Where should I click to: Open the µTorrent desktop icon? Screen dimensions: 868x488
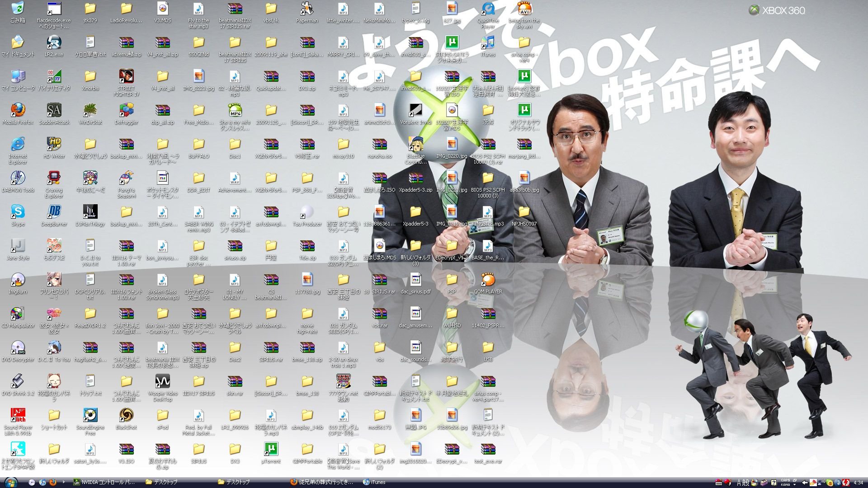coord(271,450)
